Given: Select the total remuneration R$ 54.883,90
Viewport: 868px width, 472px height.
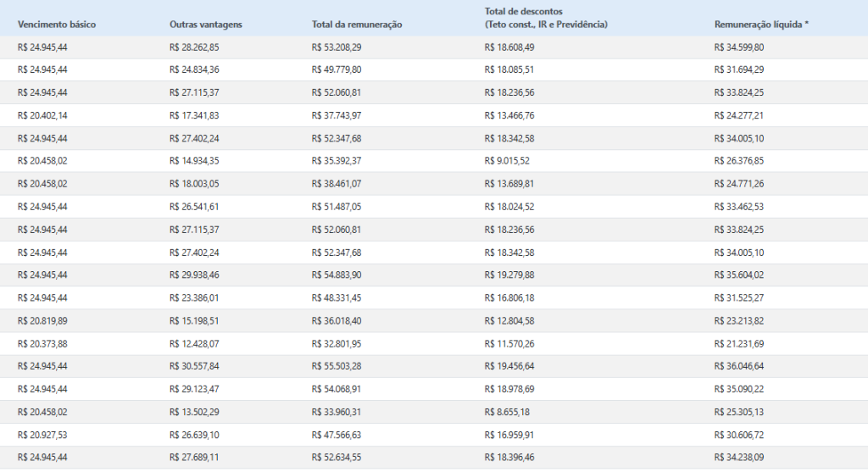Looking at the screenshot, I should click(x=337, y=275).
